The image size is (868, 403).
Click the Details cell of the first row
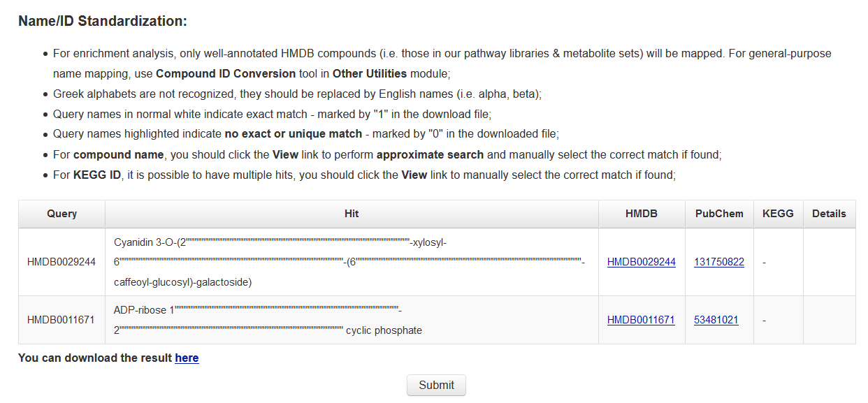pyautogui.click(x=829, y=262)
